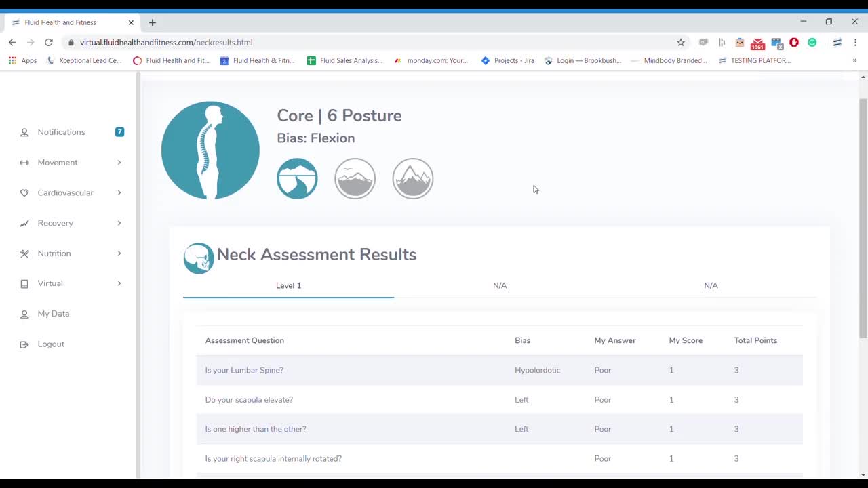Select the grey mountain peak level icon
Screen dimensions: 868x488
point(412,178)
